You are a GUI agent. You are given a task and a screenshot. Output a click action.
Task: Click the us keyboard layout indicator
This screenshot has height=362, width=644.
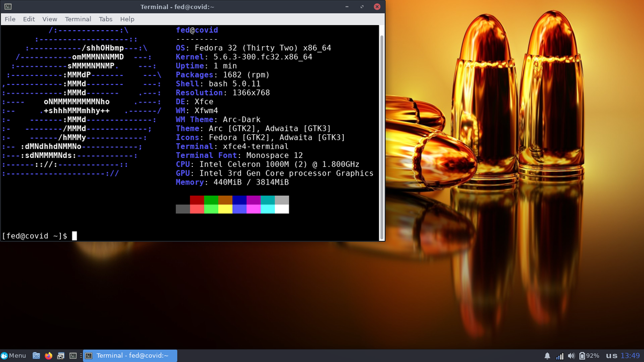coord(611,355)
